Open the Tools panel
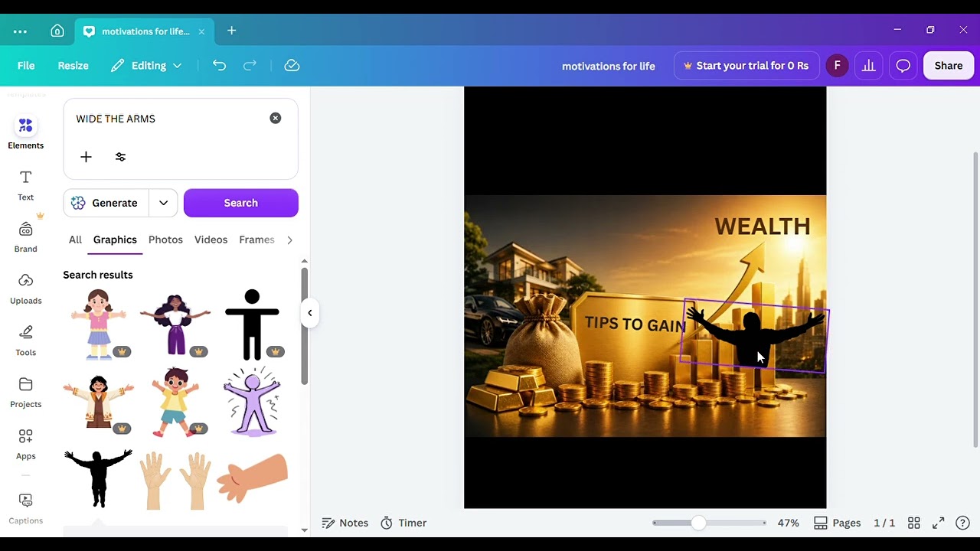980x551 pixels. (25, 341)
